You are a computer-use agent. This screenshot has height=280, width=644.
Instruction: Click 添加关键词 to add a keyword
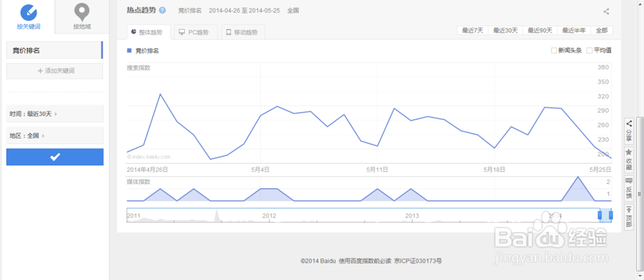click(55, 71)
